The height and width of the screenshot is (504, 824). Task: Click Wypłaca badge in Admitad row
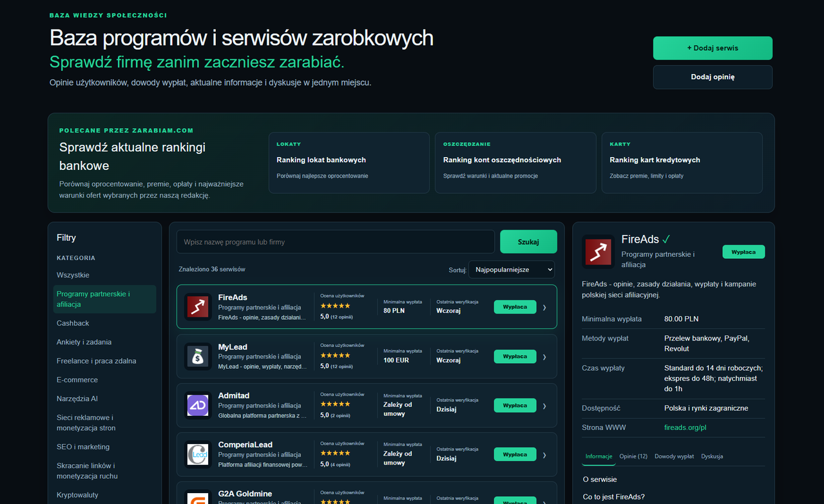click(x=515, y=406)
